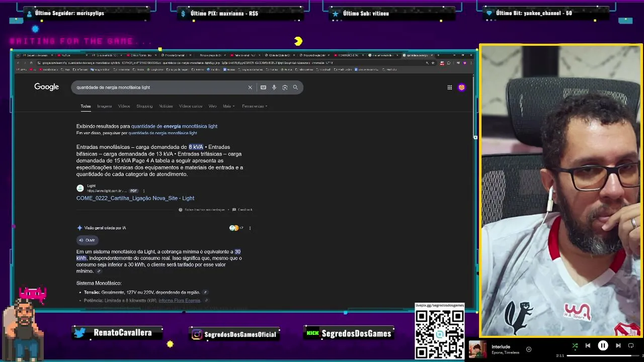Screen dimensions: 644x362
Task: Open COME_0222_Cartilha_Ligação Nova_Site - Light result
Action: tap(135, 198)
